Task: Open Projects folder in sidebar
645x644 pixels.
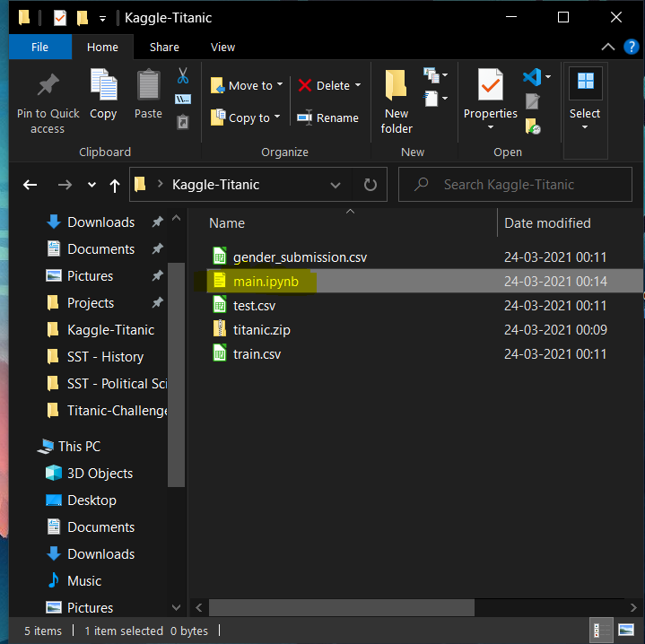Action: point(91,303)
